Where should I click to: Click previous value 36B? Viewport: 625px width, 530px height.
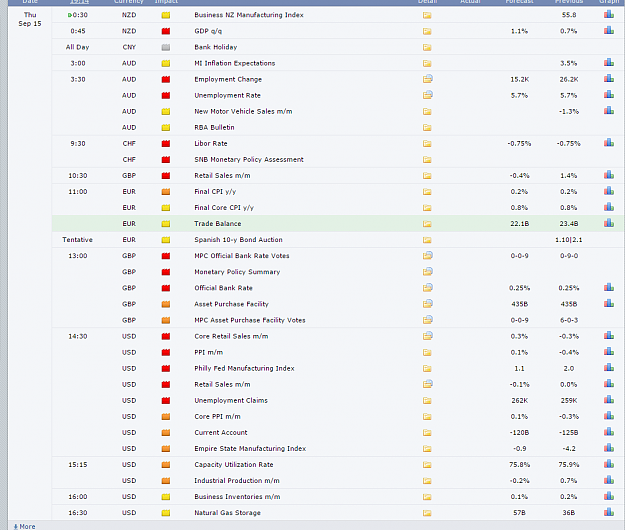(569, 513)
